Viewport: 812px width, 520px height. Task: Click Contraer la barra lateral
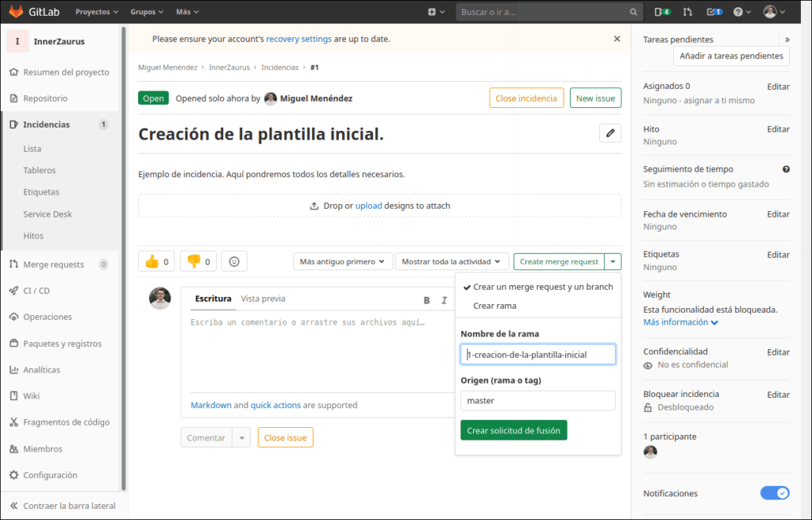(62, 506)
